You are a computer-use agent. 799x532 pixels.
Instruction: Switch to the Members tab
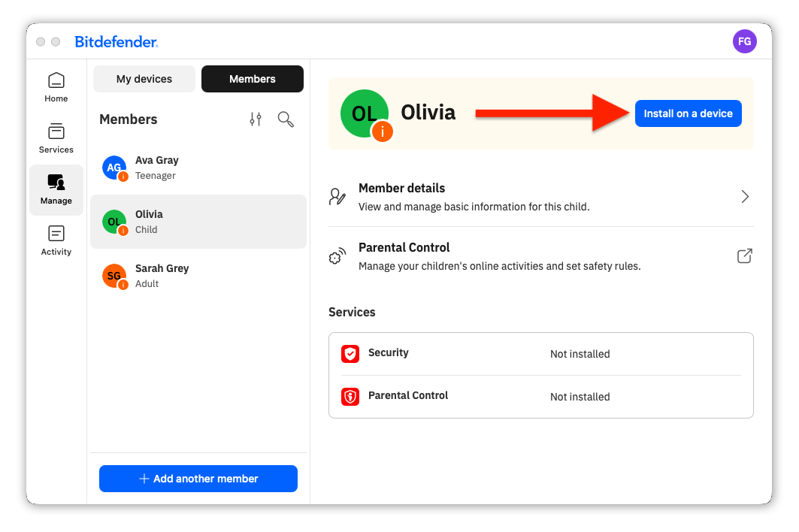tap(253, 79)
